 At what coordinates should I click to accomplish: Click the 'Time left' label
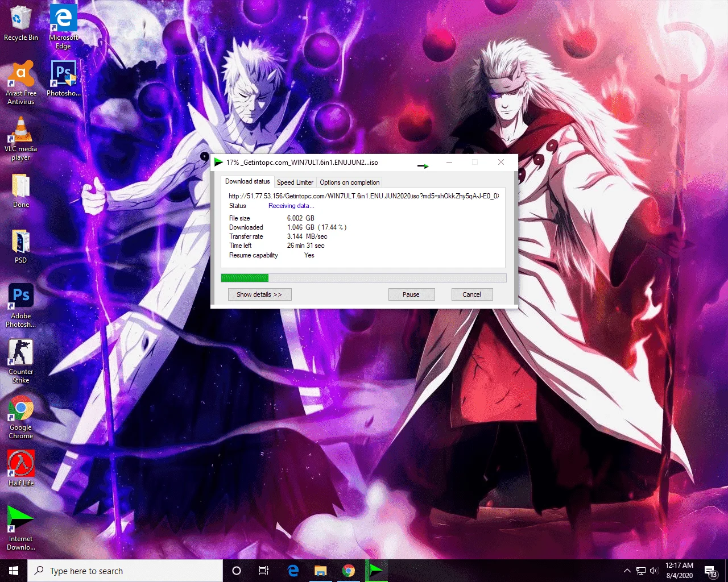(241, 246)
